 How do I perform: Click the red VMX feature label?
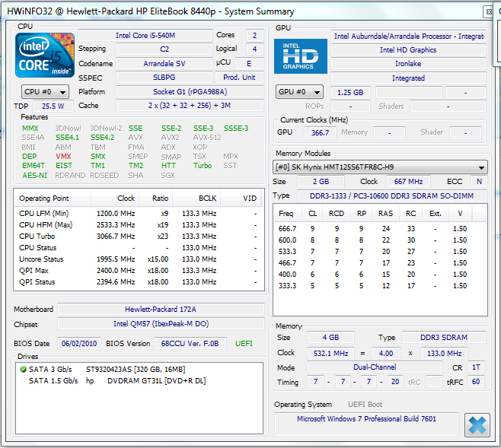[x=63, y=157]
